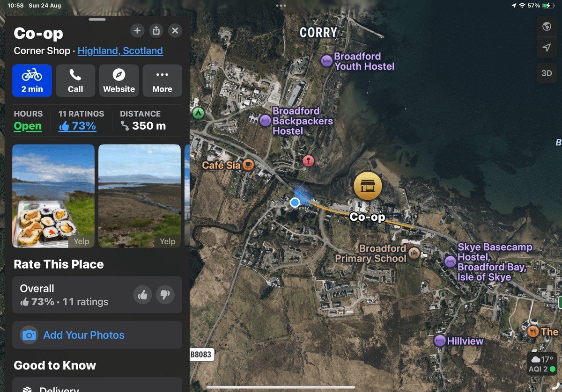The width and height of the screenshot is (562, 392).
Task: Tap the orange restaurant marker labelled The
Action: [x=533, y=332]
